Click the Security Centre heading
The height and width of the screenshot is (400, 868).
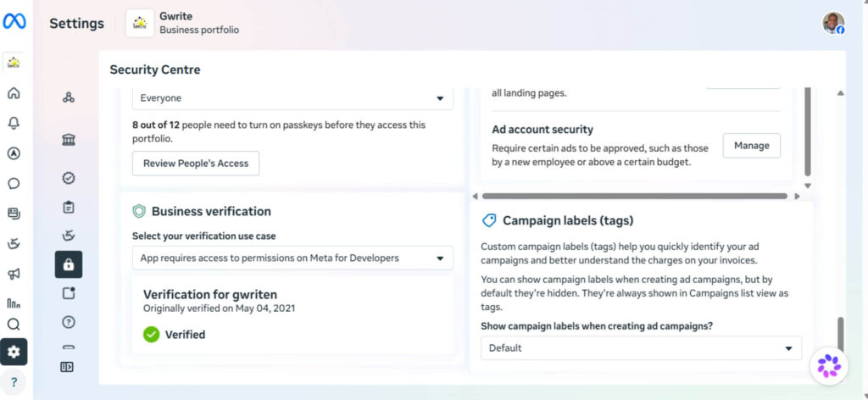(155, 69)
